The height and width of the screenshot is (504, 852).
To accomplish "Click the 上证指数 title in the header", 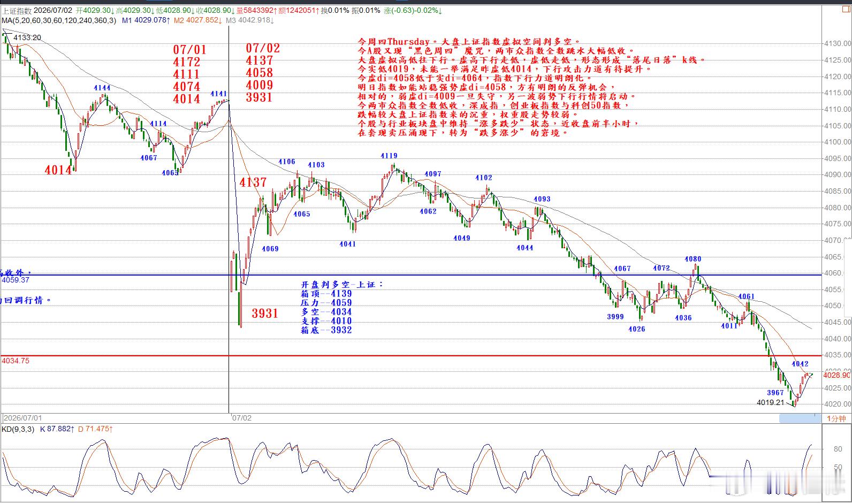I will (x=17, y=10).
